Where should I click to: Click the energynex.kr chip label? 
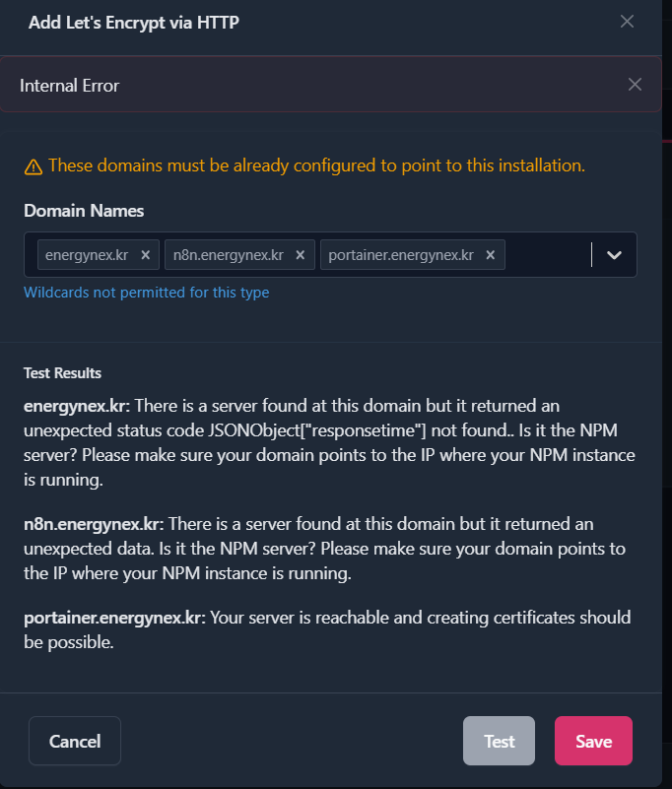click(87, 255)
